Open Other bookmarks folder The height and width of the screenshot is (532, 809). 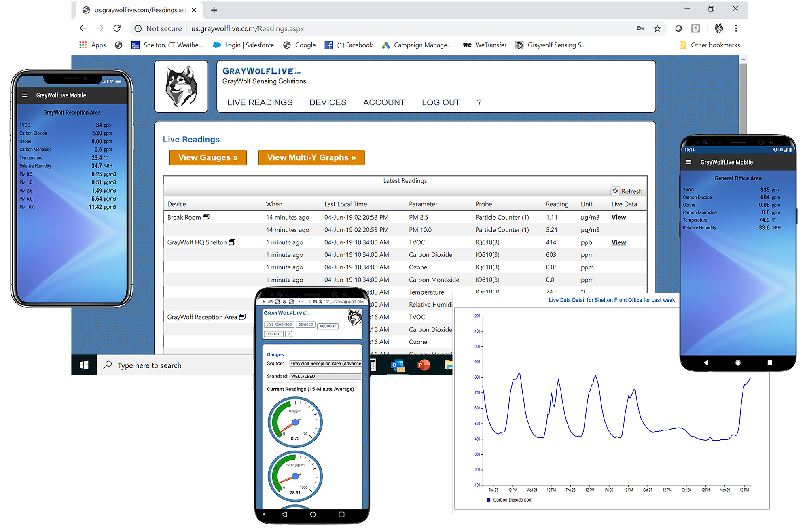(710, 45)
